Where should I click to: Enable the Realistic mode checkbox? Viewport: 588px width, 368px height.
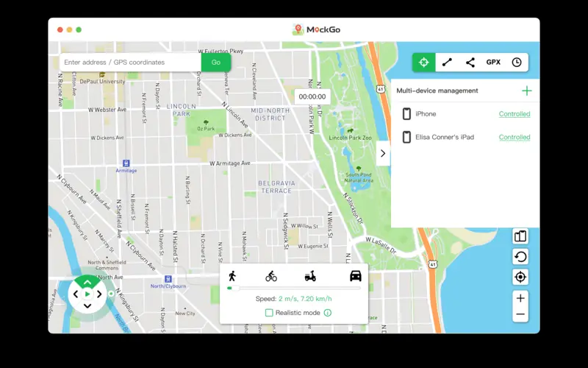click(269, 313)
